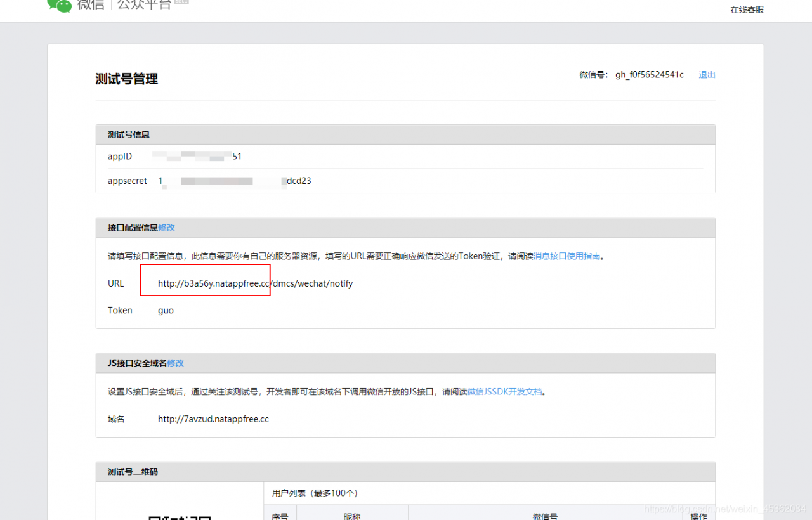Select the 测试号管理 page heading
The height and width of the screenshot is (520, 812).
126,79
